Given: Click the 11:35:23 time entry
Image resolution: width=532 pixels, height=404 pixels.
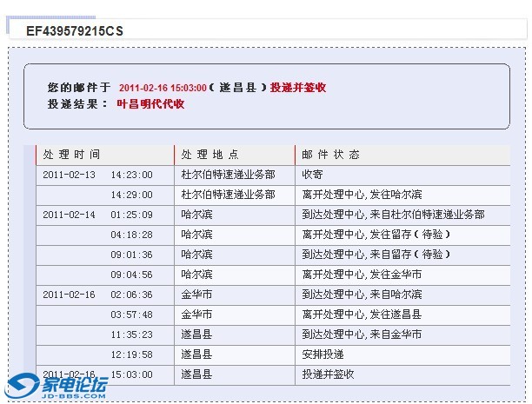Looking at the screenshot, I should click(131, 334).
